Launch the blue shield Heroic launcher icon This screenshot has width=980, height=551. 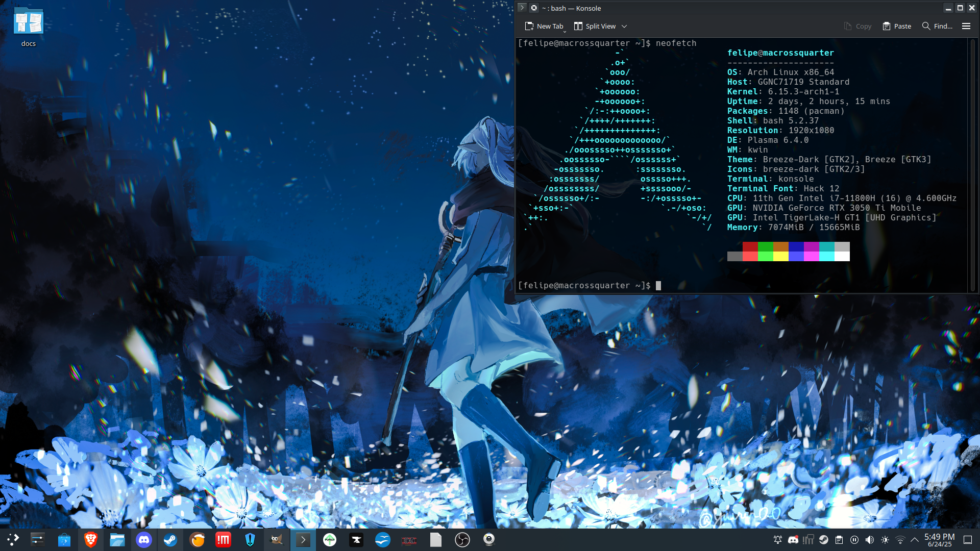click(250, 539)
